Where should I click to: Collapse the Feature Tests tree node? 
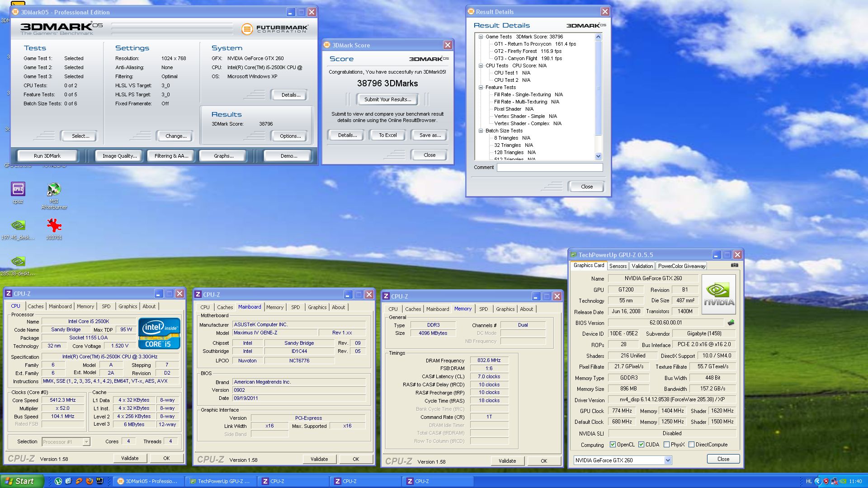point(481,88)
